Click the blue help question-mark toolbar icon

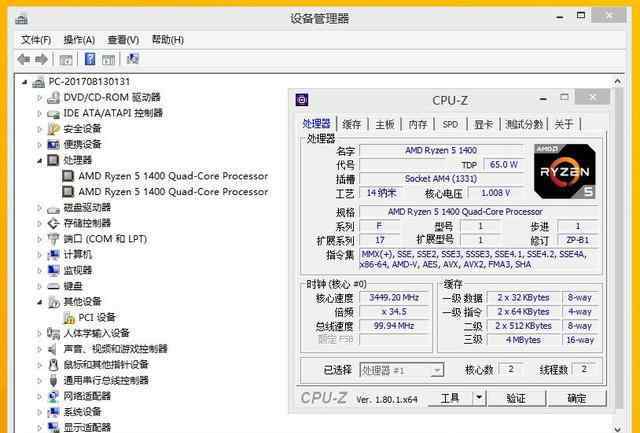tap(90, 59)
